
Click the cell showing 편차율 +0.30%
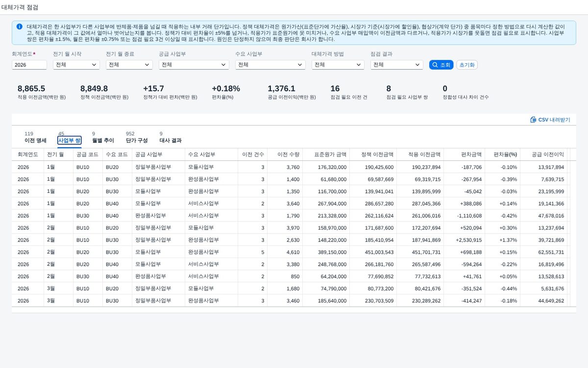[503, 228]
